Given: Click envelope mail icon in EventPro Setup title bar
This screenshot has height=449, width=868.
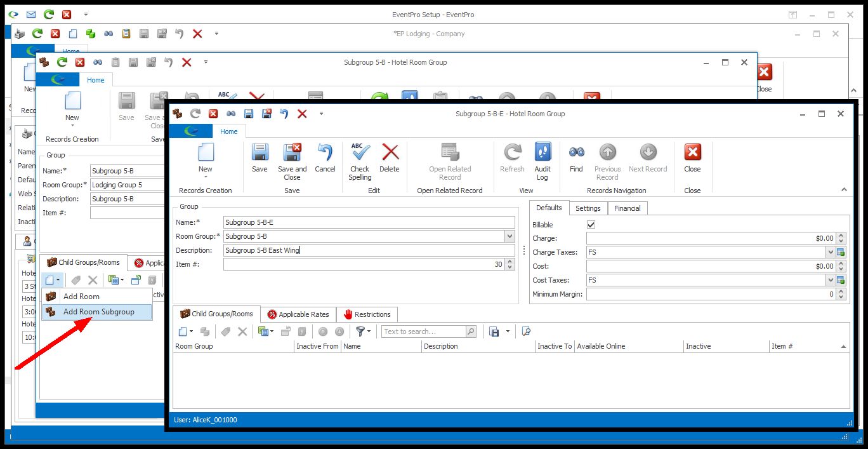Looking at the screenshot, I should (31, 14).
